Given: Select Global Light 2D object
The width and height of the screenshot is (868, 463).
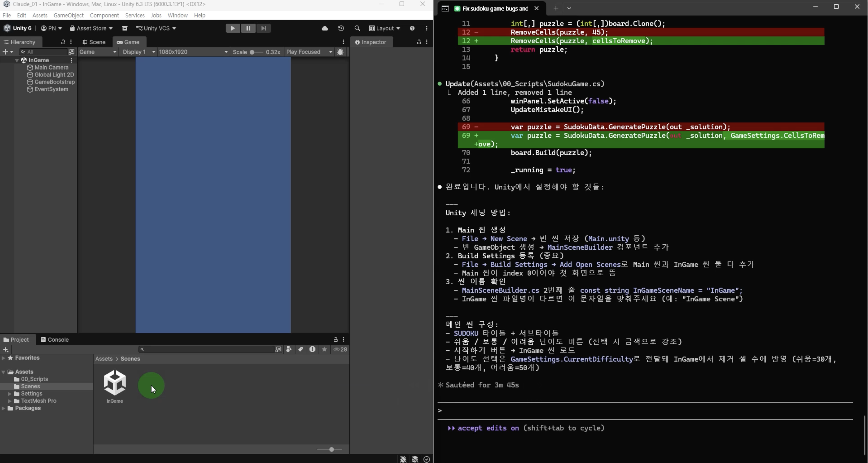Looking at the screenshot, I should point(54,75).
